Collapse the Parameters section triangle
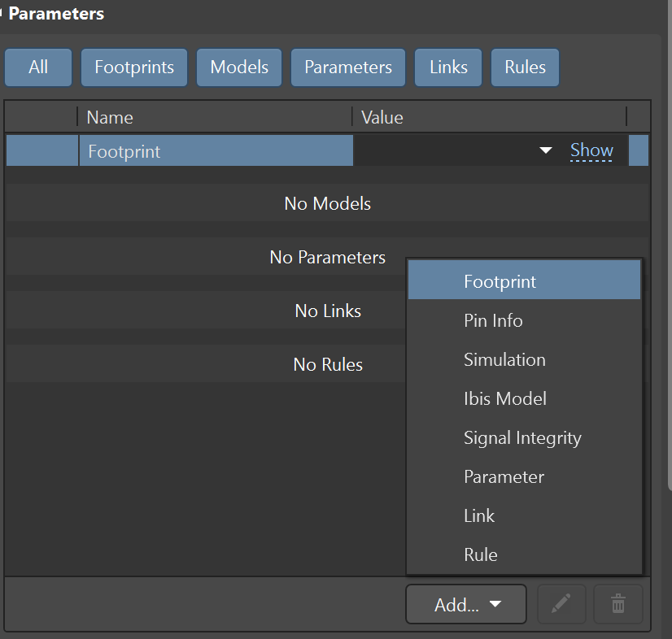This screenshot has width=672, height=639. tap(2, 14)
